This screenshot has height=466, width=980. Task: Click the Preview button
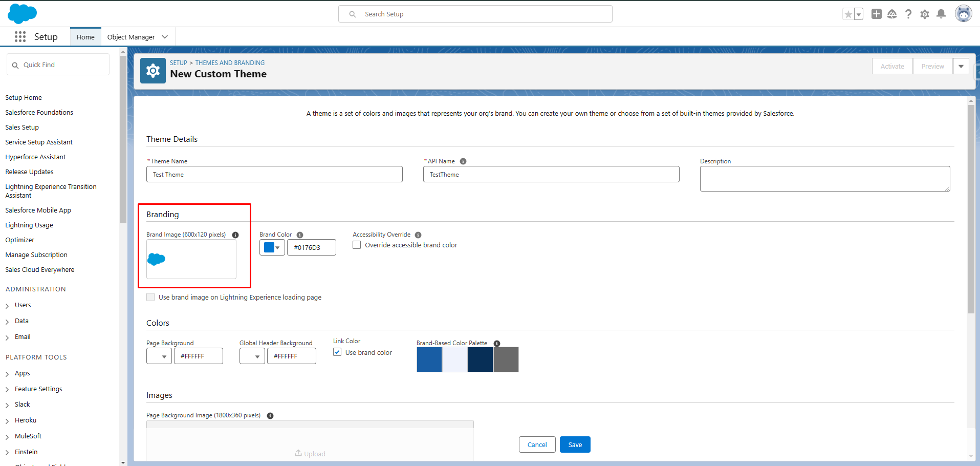coord(933,66)
